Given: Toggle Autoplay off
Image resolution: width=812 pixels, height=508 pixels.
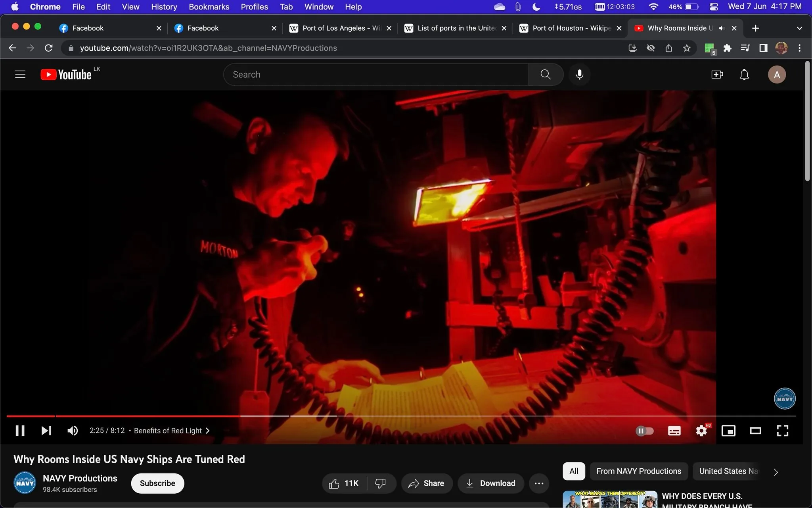Looking at the screenshot, I should [645, 431].
